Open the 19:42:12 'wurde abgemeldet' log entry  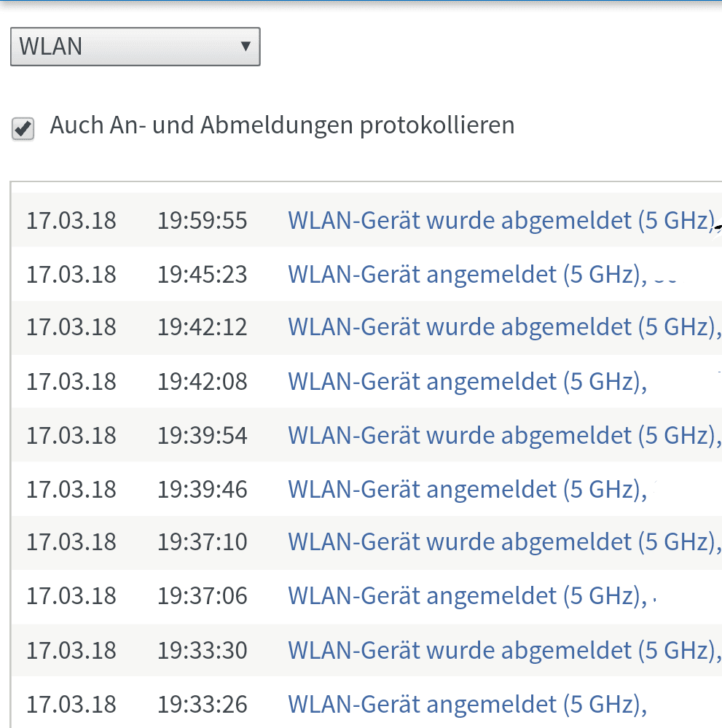point(505,327)
